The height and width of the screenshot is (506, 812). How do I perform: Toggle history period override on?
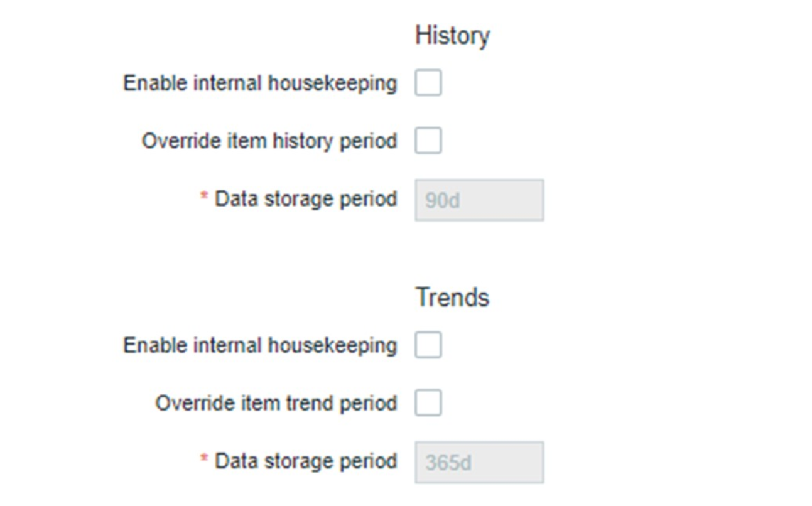(x=428, y=141)
